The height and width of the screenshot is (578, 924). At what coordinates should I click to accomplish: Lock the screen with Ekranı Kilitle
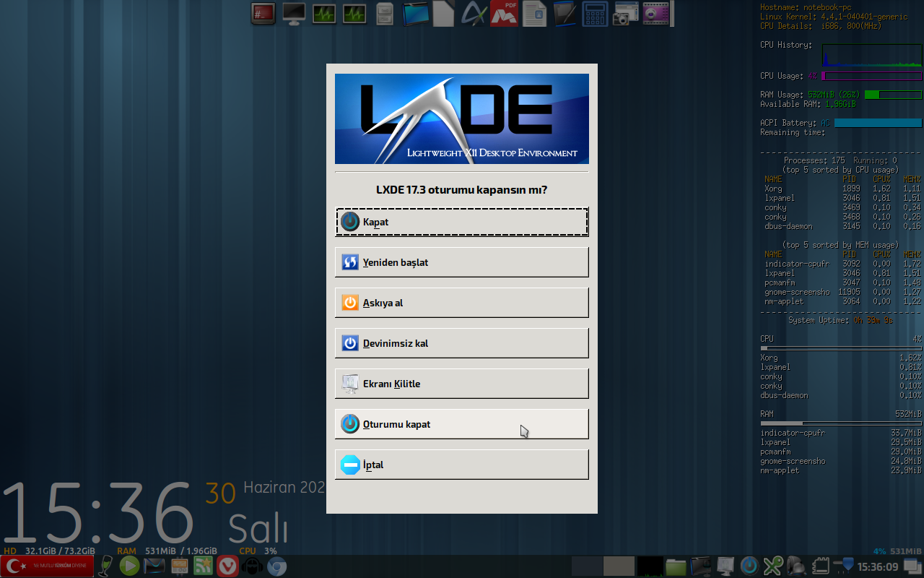461,384
